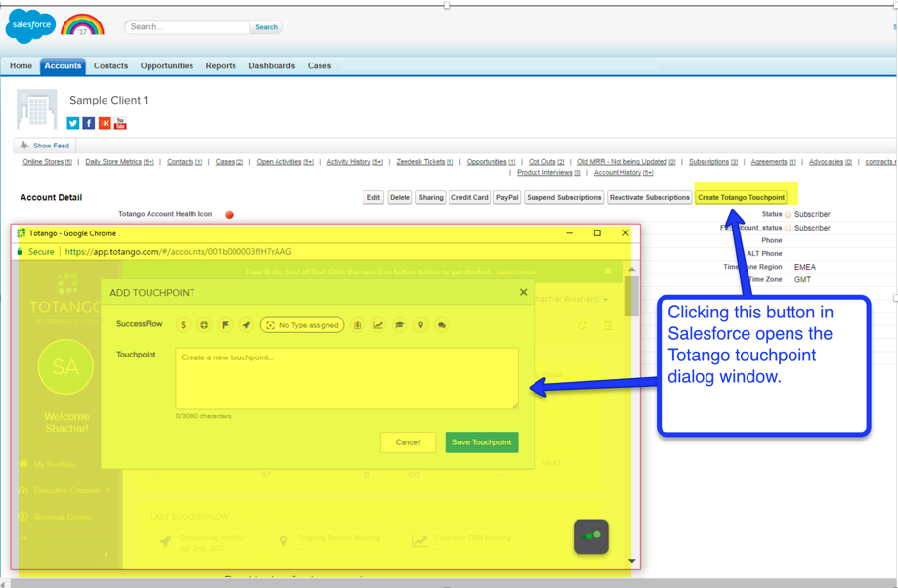Click the Totango popup address bar URL

coord(178,251)
